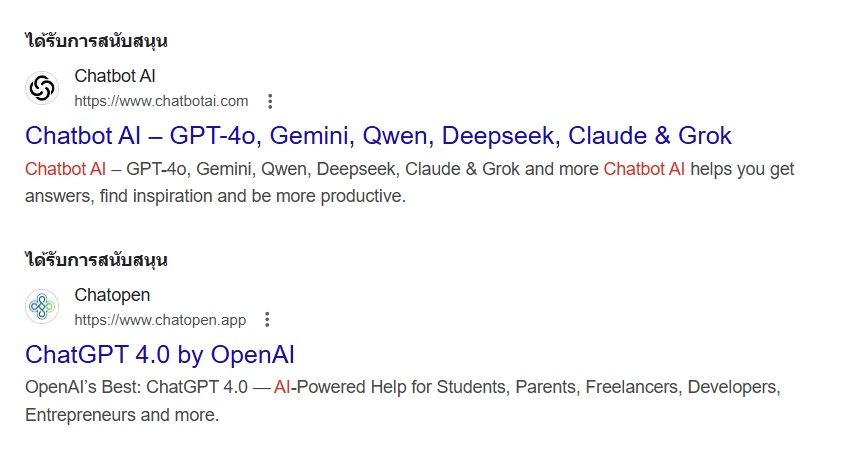
Task: Click first red Chatbot AI in snippet
Action: (66, 169)
